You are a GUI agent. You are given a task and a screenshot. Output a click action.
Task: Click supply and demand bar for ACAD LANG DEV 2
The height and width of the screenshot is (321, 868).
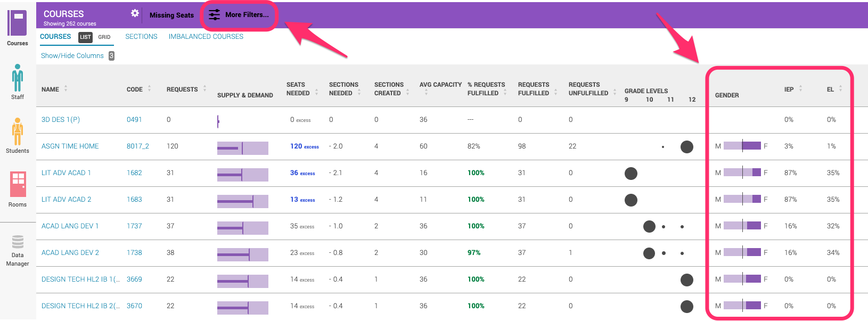click(242, 254)
